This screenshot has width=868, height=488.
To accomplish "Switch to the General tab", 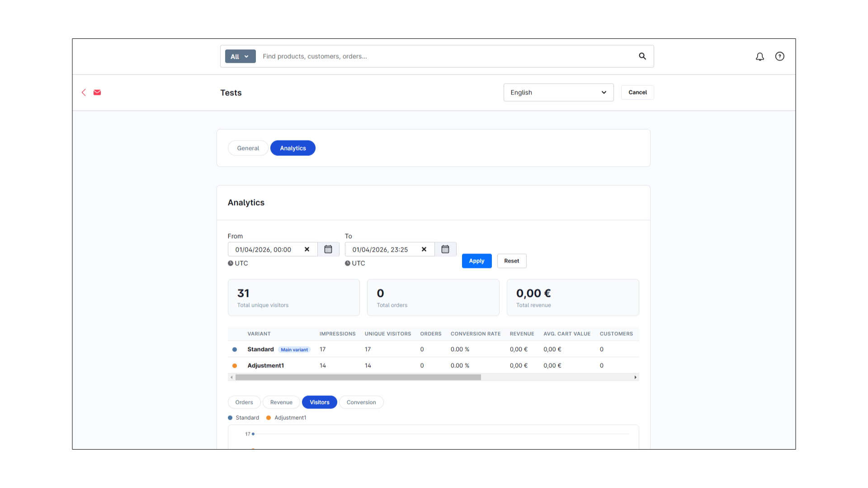I will pos(248,148).
